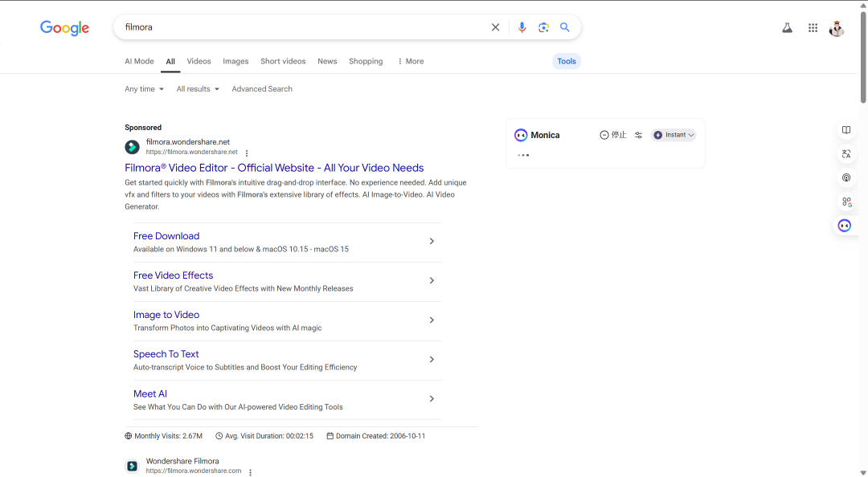
Task: Toggle the Tools button
Action: pos(567,61)
